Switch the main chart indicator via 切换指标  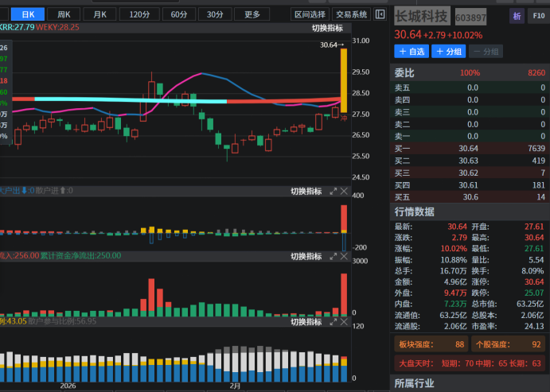327,28
